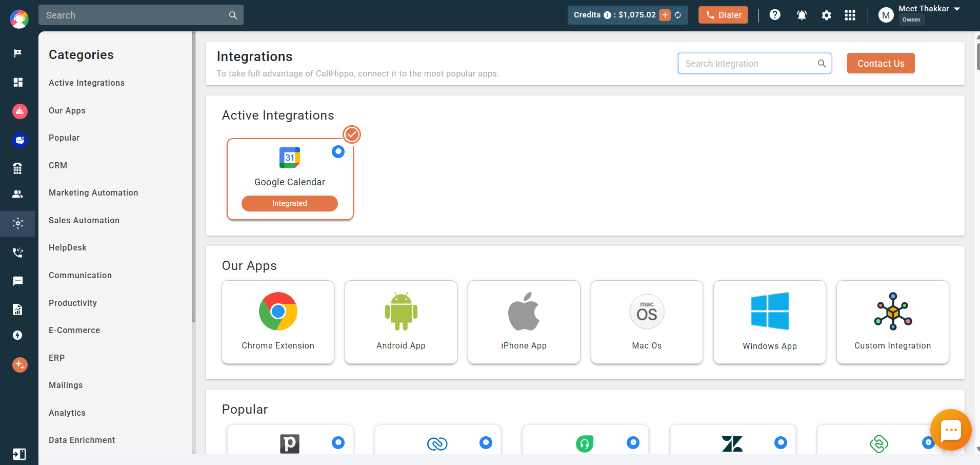The image size is (980, 465).
Task: Click the credits info icon
Action: [607, 15]
